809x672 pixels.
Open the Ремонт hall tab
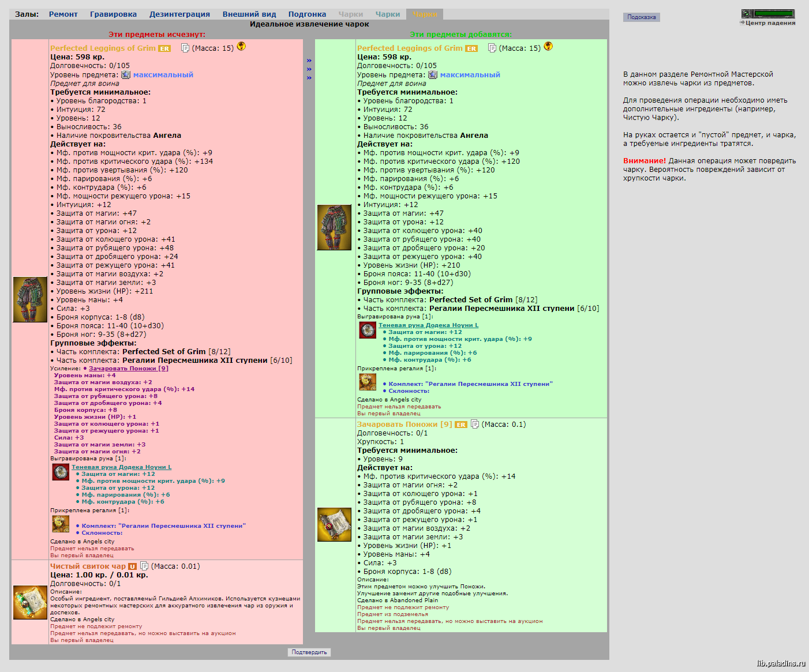point(63,14)
